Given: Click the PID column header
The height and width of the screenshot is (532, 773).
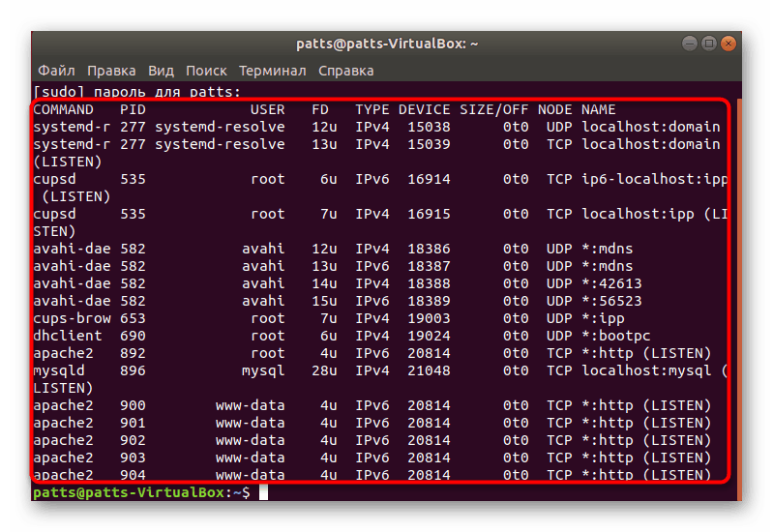Looking at the screenshot, I should [133, 109].
